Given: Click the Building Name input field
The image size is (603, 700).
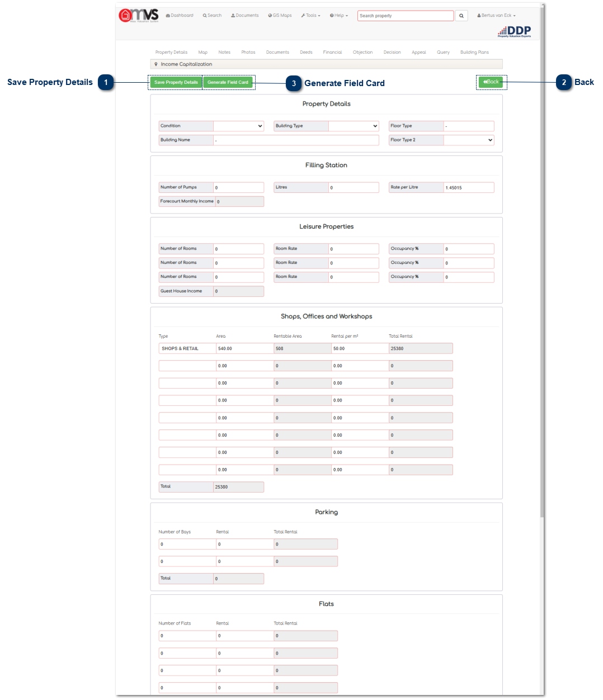Looking at the screenshot, I should (296, 140).
